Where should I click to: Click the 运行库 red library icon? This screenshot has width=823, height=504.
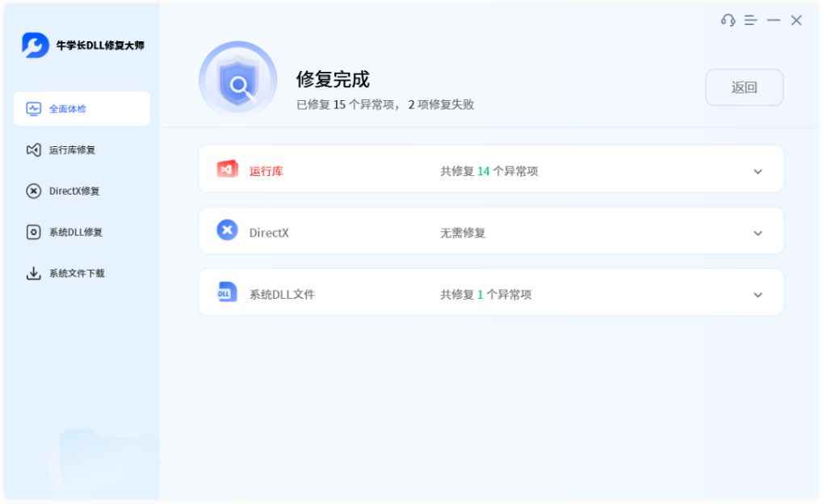point(227,170)
